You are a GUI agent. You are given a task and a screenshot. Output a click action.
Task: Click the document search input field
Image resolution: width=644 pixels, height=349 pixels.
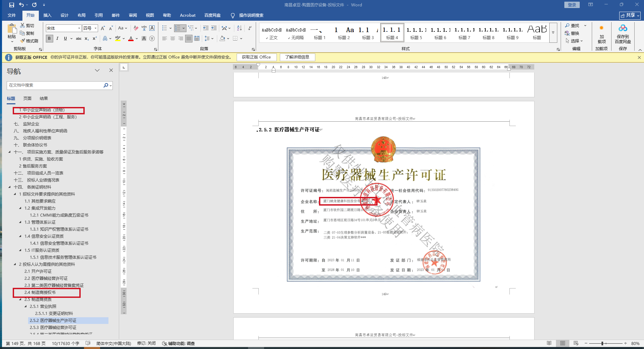pyautogui.click(x=55, y=85)
